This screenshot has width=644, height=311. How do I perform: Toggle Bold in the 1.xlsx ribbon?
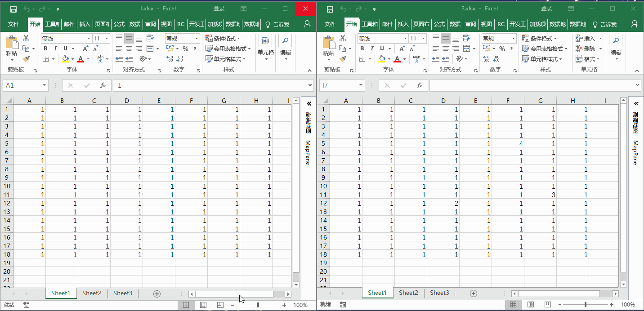[x=45, y=49]
